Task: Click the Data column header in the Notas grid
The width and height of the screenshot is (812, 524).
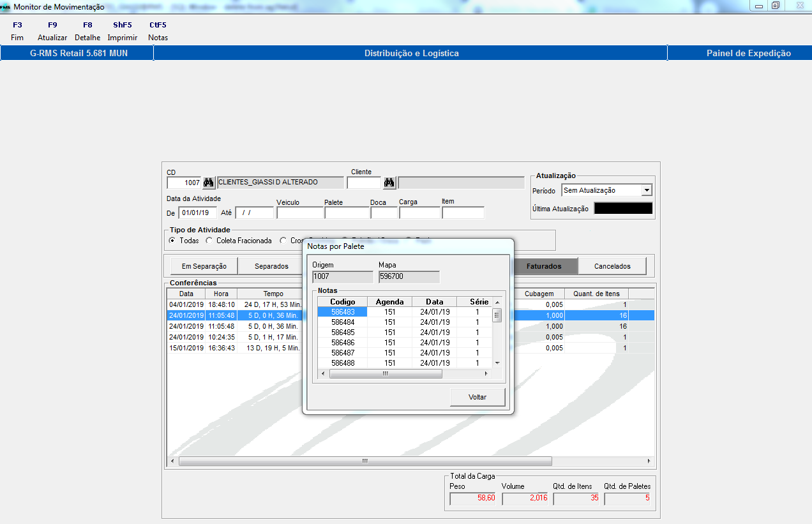Action: (435, 302)
